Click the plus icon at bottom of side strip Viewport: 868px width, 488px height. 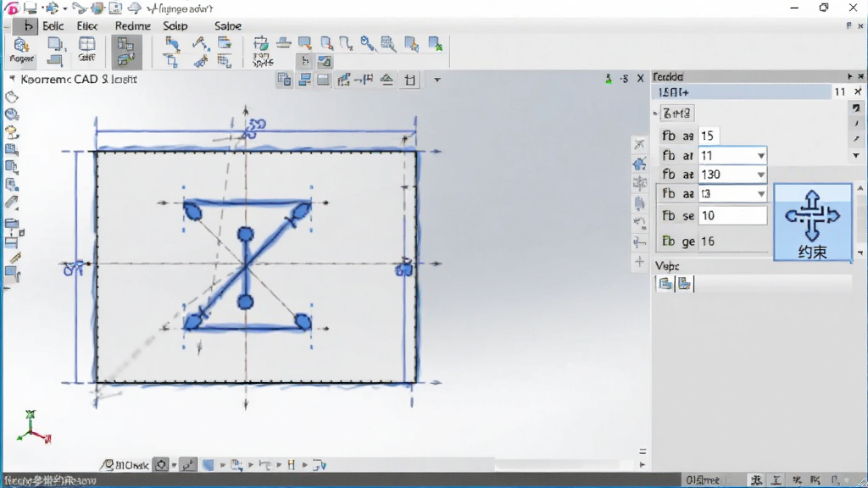639,262
